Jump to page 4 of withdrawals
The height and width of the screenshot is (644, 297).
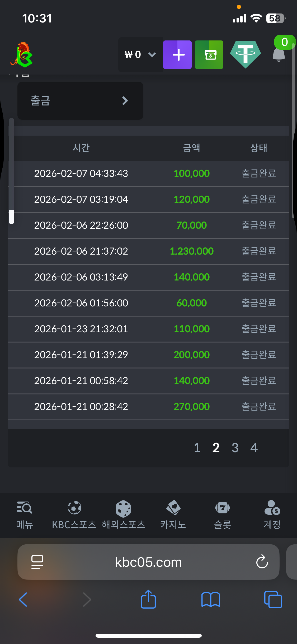tap(254, 448)
